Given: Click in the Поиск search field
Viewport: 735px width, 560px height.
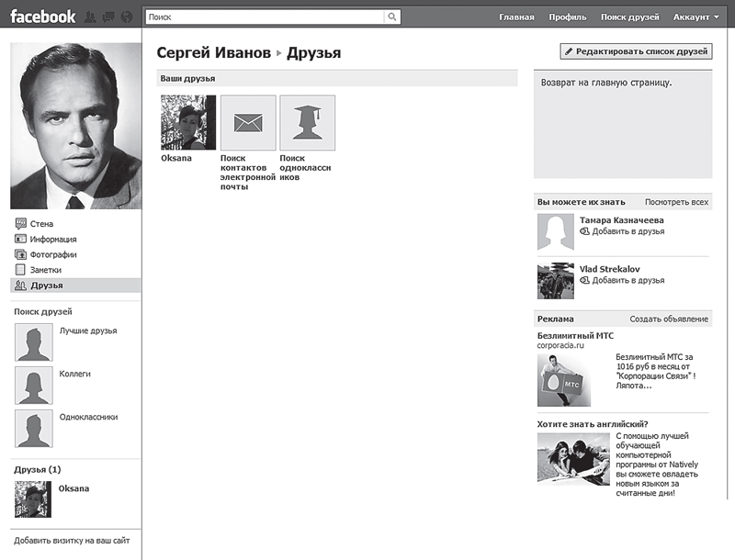Looking at the screenshot, I should (265, 17).
